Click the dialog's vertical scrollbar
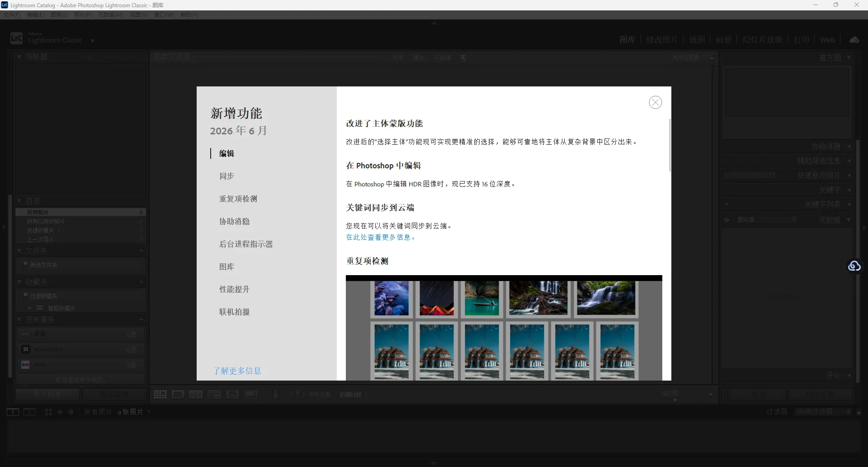The height and width of the screenshot is (467, 868). [670, 145]
